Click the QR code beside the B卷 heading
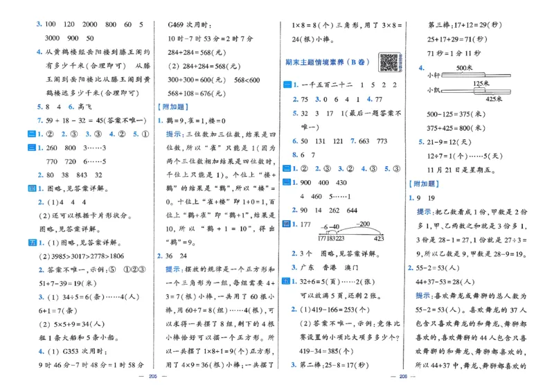The image size is (554, 392). click(x=388, y=62)
